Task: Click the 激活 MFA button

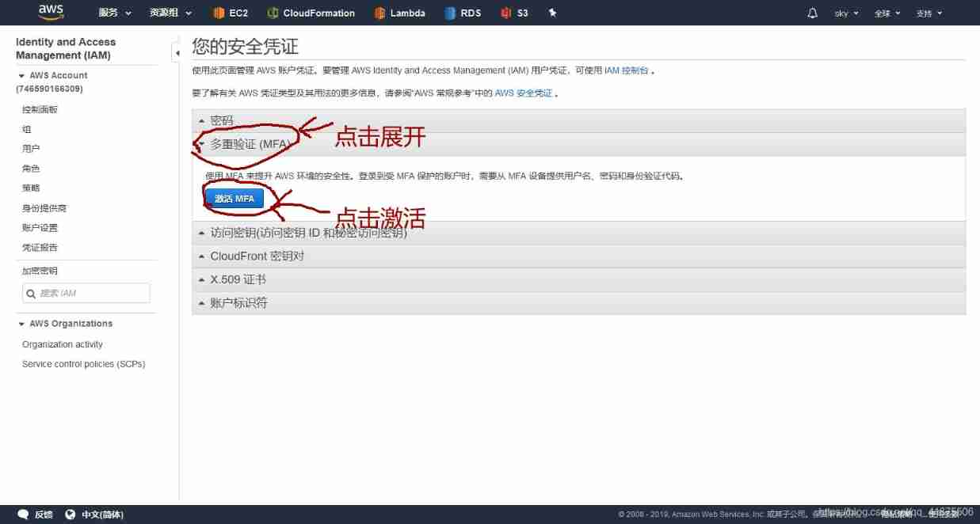Action: point(234,199)
